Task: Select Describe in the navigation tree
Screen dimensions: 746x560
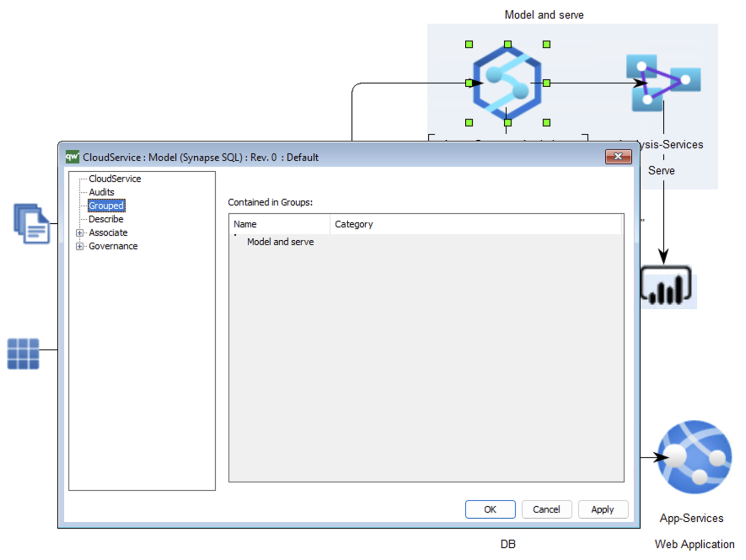Action: (106, 219)
